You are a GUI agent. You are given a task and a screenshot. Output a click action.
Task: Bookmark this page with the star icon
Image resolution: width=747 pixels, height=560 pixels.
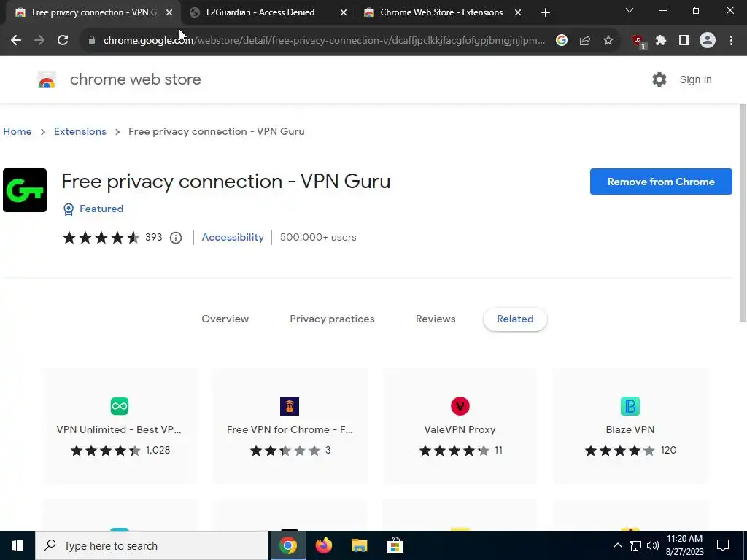pos(608,41)
